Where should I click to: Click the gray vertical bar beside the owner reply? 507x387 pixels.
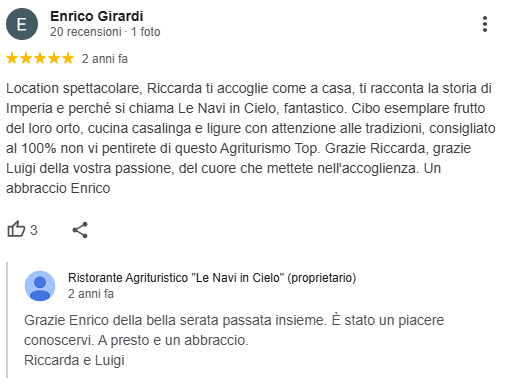(7, 320)
